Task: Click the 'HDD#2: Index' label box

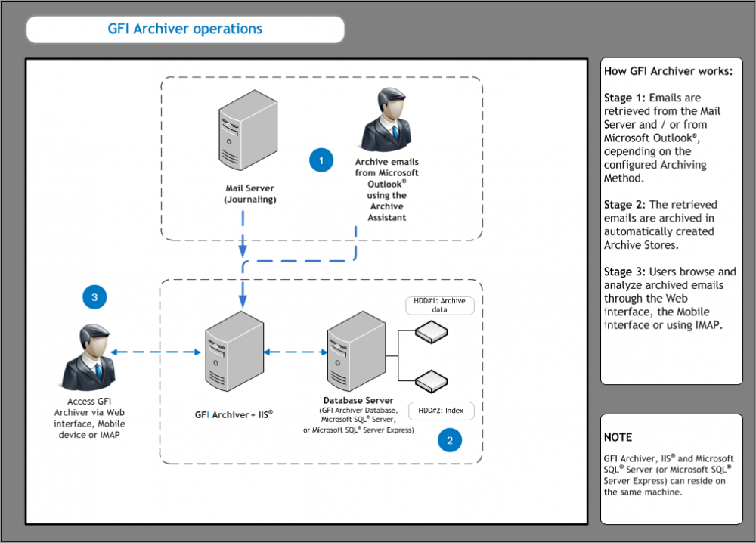Action: 442,411
